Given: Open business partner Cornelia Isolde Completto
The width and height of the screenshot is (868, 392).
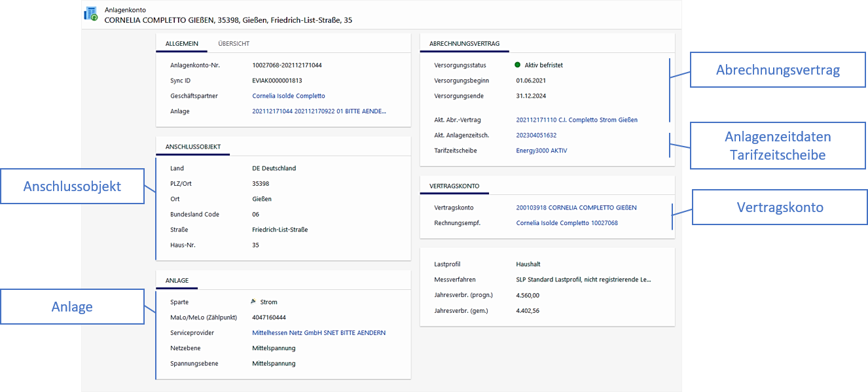Looking at the screenshot, I should [x=288, y=96].
